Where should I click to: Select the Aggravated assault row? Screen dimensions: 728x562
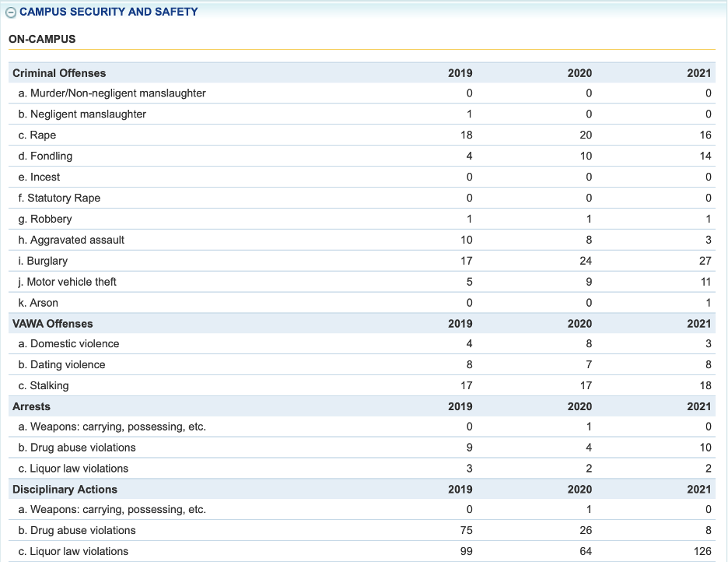coord(72,240)
